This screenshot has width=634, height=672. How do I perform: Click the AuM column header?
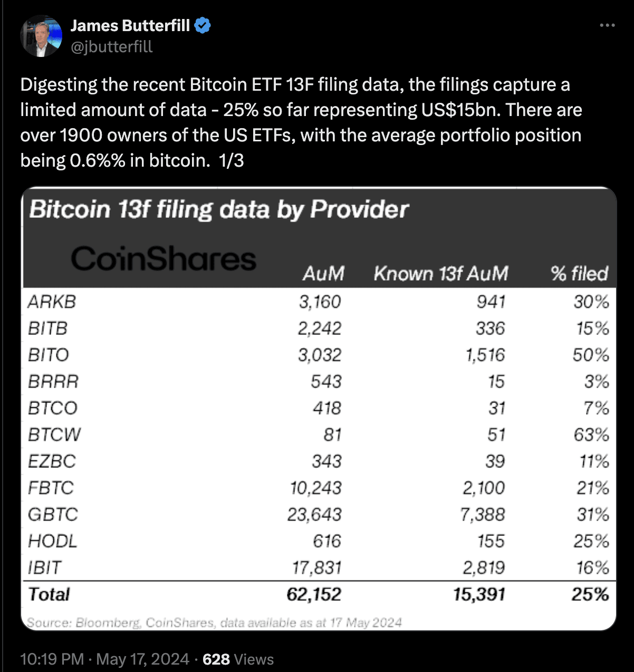(324, 274)
